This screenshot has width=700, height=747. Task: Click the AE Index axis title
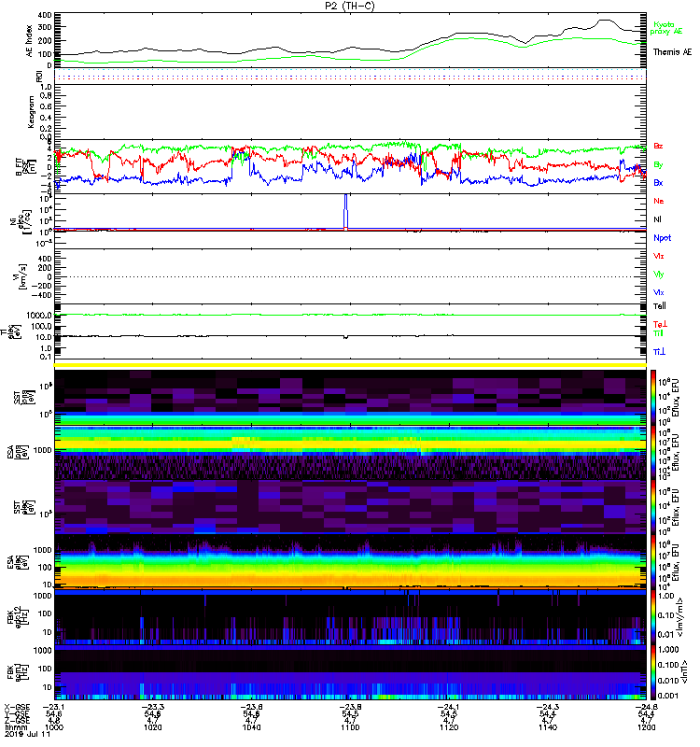pos(30,40)
